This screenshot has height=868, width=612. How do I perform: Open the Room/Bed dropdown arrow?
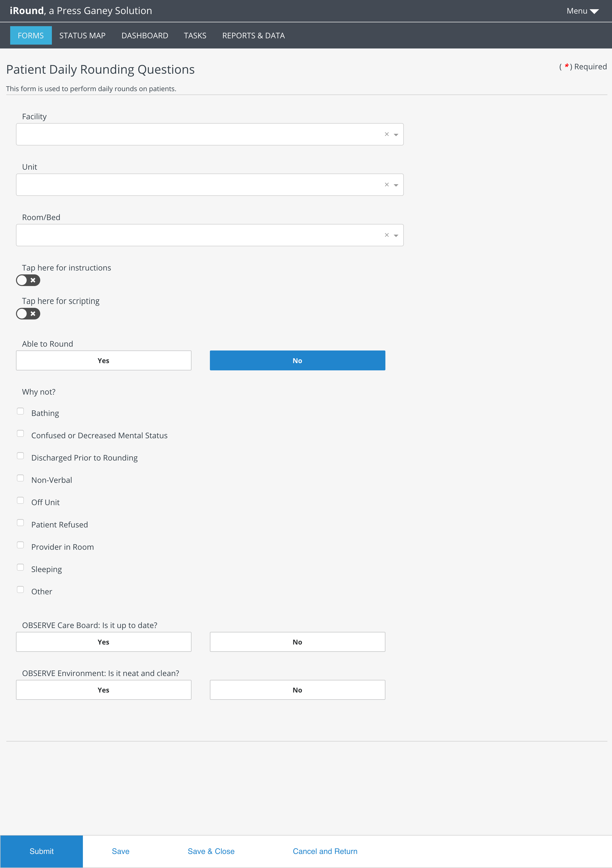(396, 236)
